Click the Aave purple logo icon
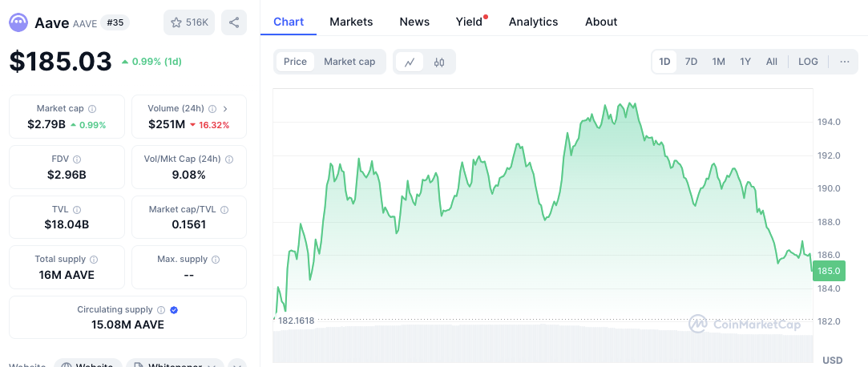 18,22
